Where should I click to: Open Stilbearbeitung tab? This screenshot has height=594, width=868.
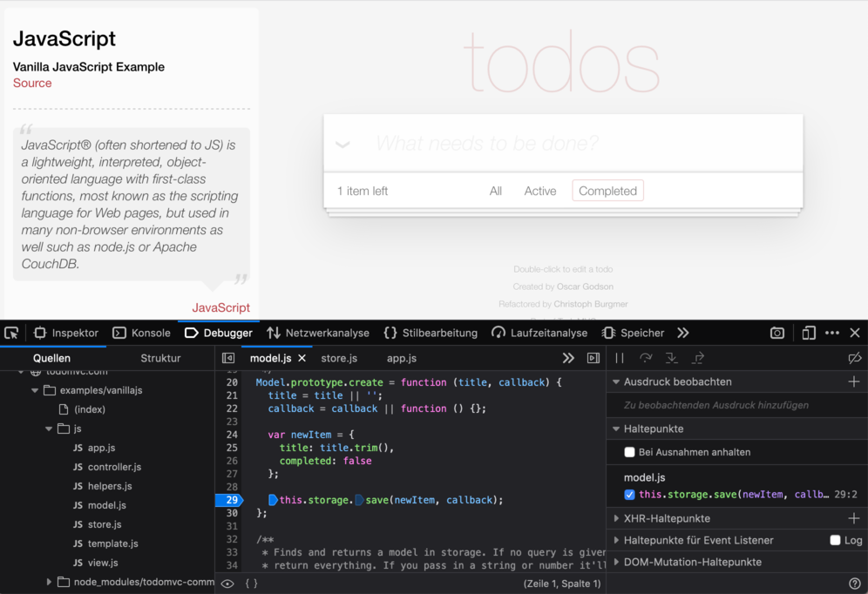pyautogui.click(x=431, y=333)
